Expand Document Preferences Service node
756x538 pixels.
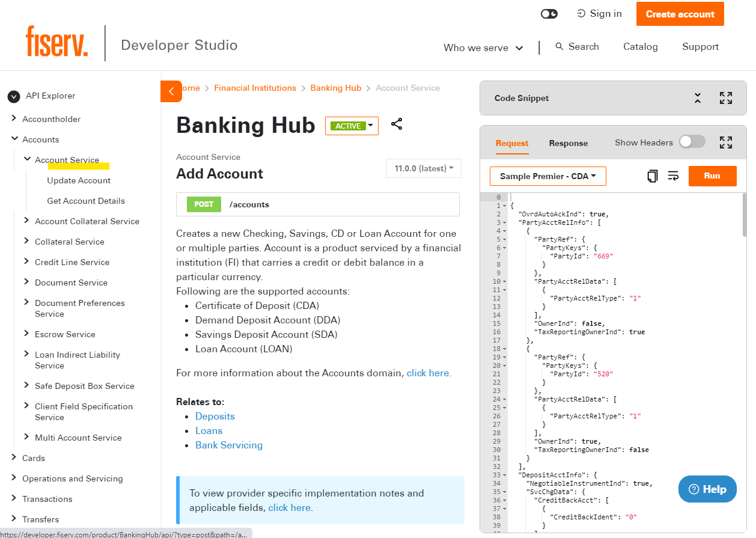pos(26,302)
